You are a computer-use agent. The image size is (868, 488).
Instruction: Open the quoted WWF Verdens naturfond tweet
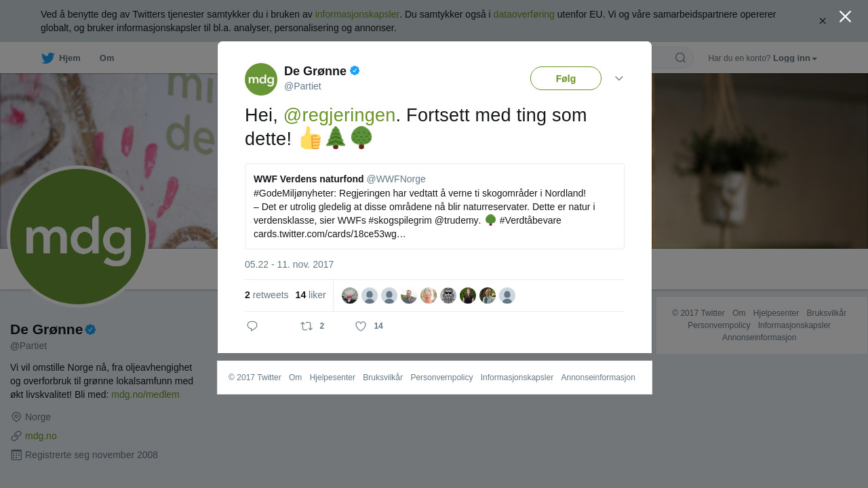(435, 206)
